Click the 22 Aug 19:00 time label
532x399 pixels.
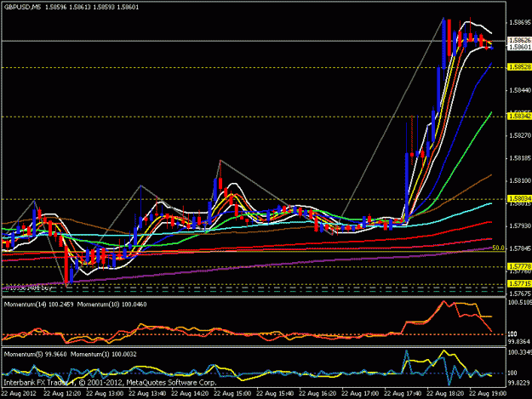click(489, 394)
